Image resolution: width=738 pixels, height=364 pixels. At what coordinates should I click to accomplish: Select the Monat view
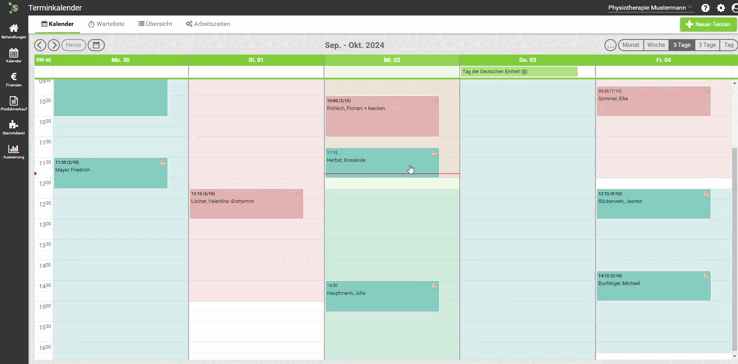click(631, 45)
